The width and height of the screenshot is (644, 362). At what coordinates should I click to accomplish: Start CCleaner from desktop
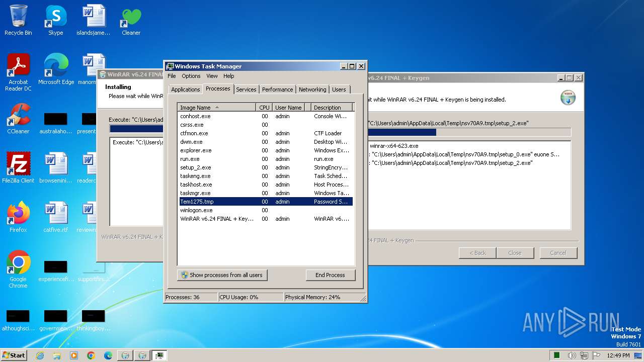(18, 119)
